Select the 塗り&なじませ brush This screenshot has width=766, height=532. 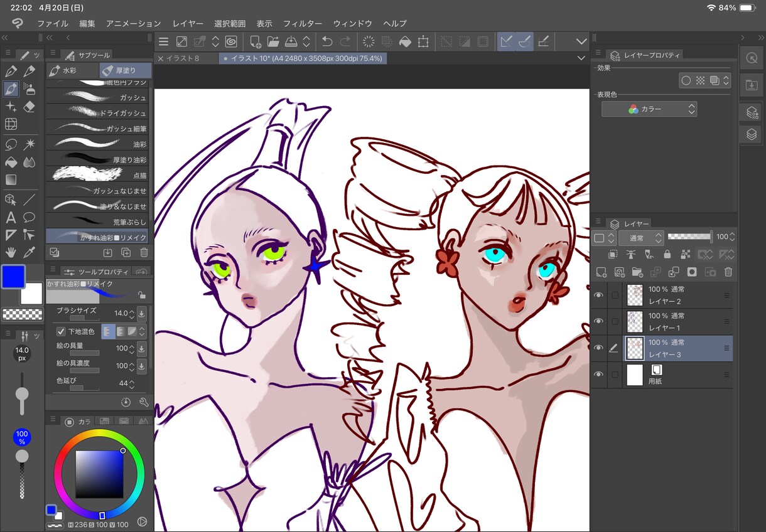pyautogui.click(x=97, y=206)
